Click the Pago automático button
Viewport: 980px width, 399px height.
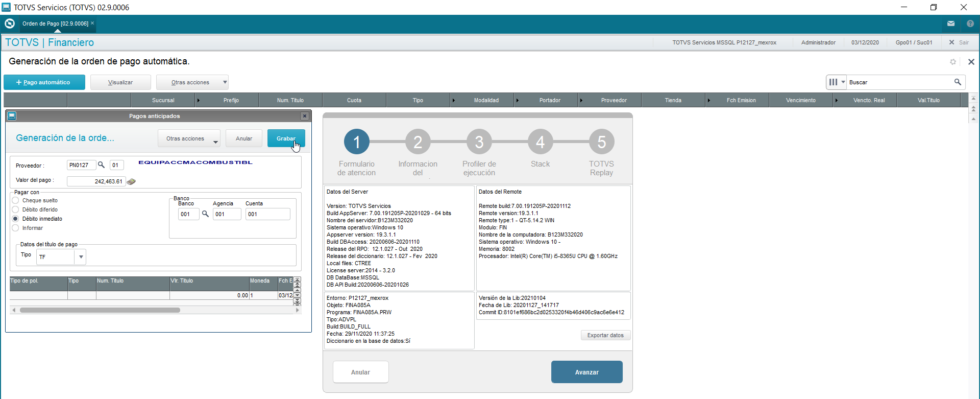[44, 82]
